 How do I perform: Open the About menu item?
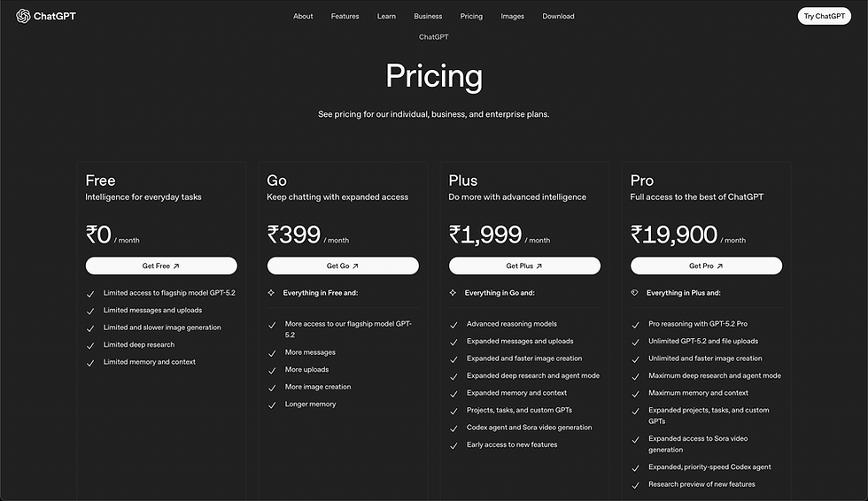(303, 16)
